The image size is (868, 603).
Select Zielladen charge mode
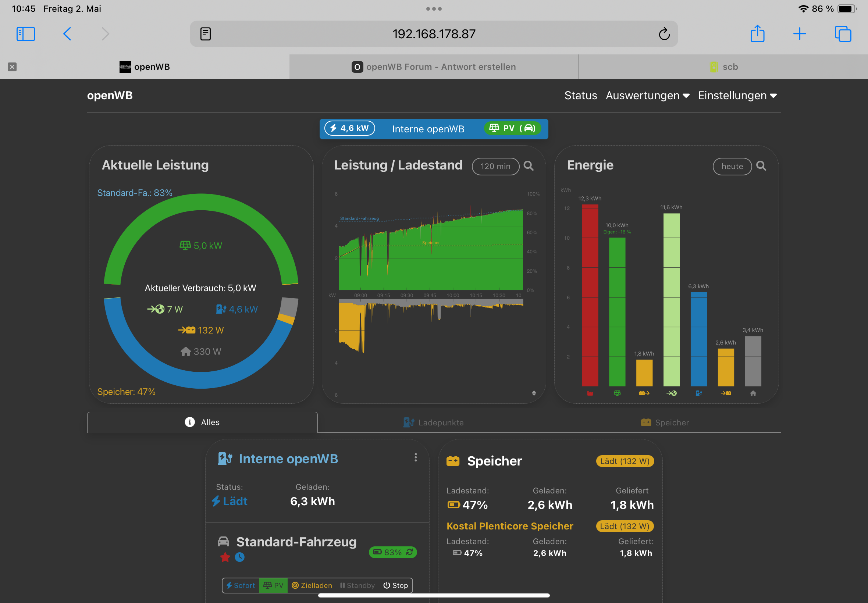pos(312,585)
